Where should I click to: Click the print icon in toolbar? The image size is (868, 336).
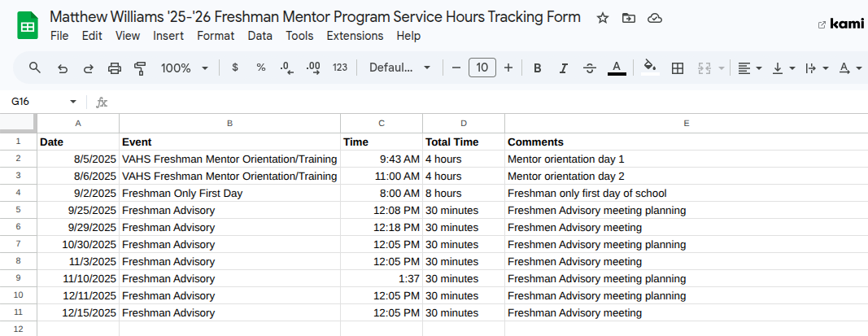[x=115, y=68]
